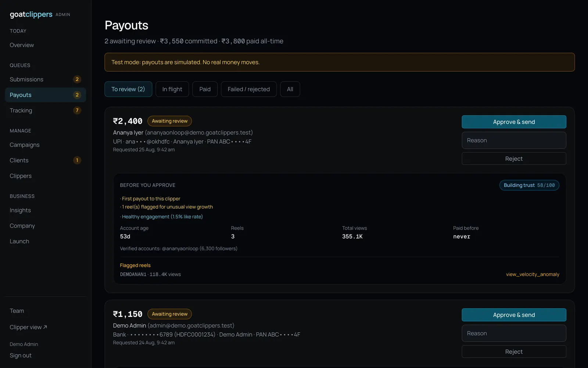
Task: Focus Reason field for Demo Admin payout
Action: [x=514, y=333]
